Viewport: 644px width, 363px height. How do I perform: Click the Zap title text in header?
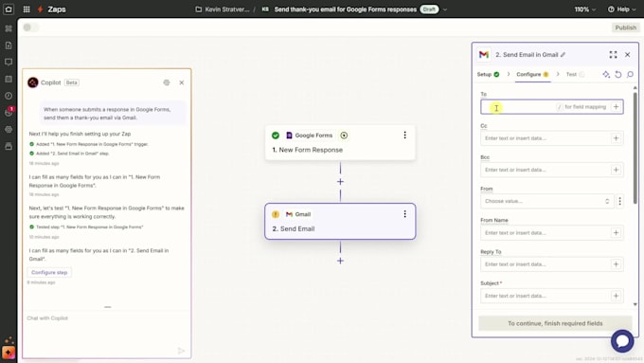[x=345, y=9]
